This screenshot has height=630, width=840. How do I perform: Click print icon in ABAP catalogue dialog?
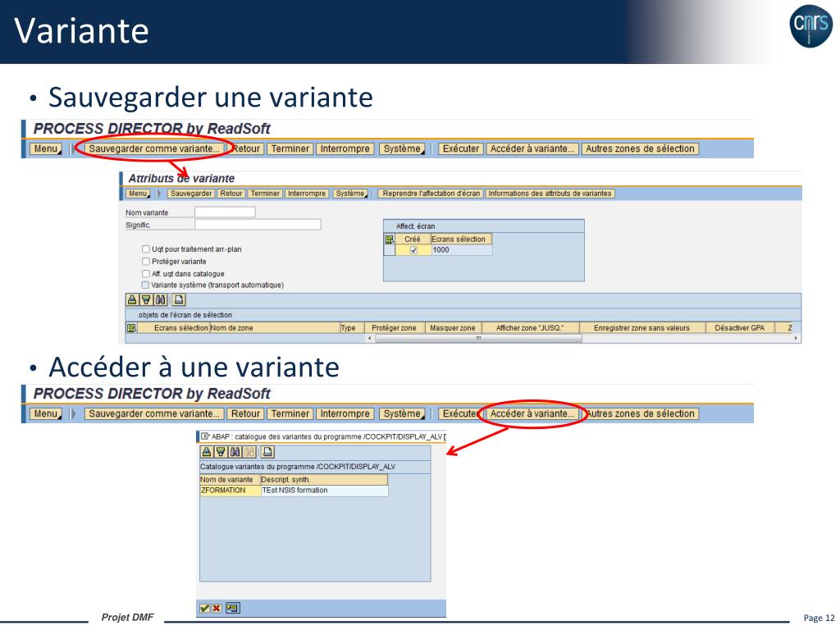pos(268,452)
